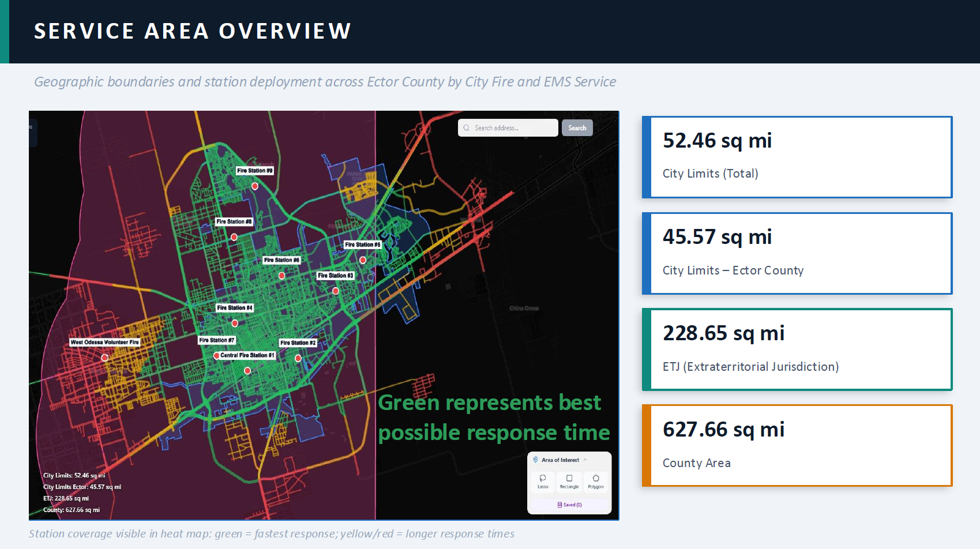The height and width of the screenshot is (549, 980).
Task: Click the Fire Station #6 red map marker
Action: [x=281, y=276]
